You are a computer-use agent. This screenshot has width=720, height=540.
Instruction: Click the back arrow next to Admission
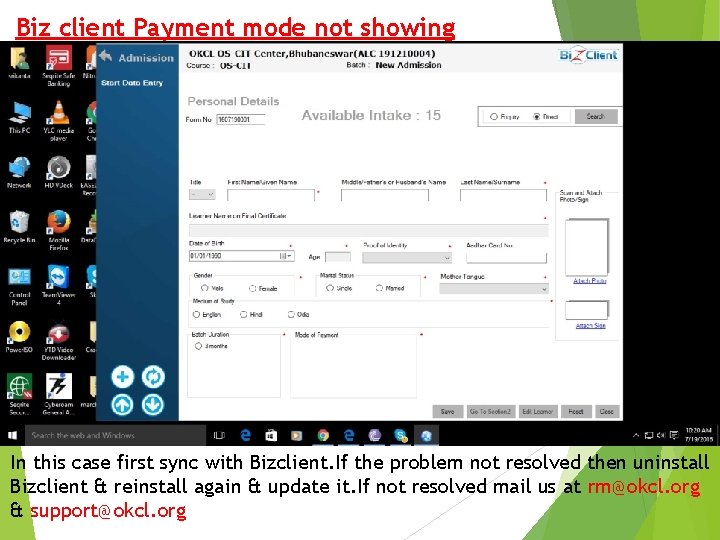point(106,56)
